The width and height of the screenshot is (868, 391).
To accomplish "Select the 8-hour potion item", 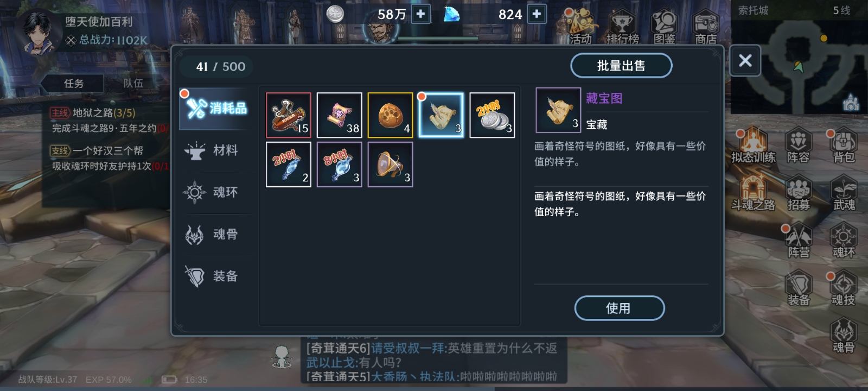I will (340, 165).
